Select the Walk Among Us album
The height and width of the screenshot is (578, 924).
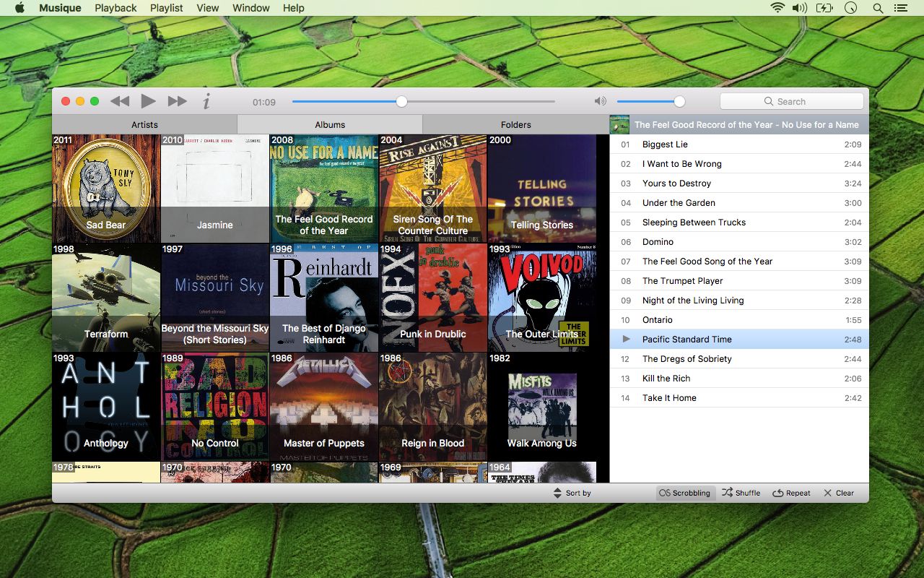pos(542,407)
